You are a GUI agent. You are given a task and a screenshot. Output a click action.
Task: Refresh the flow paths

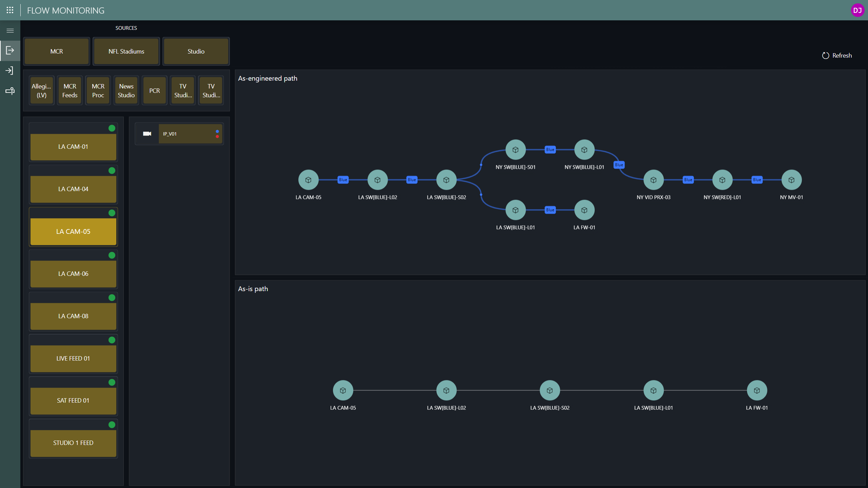point(837,56)
